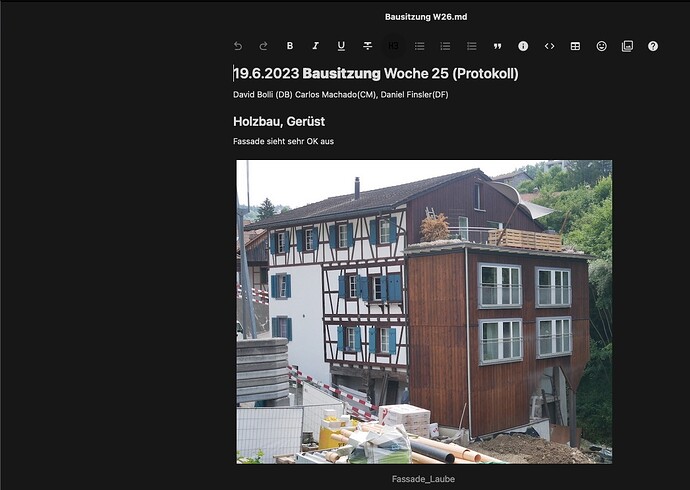Screen dimensions: 690x490
Task: Insert an info callout block
Action: [x=523, y=46]
